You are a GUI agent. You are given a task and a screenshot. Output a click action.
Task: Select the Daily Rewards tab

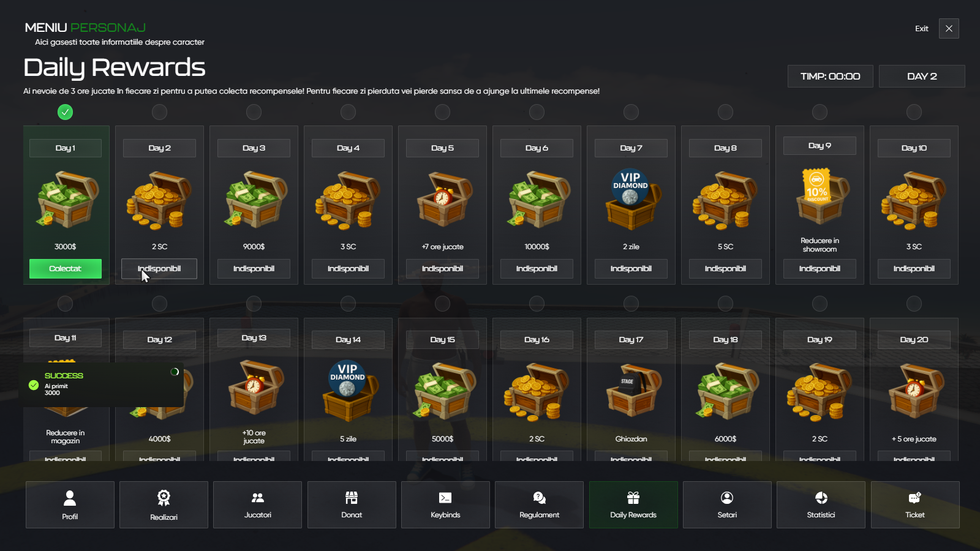633,504
